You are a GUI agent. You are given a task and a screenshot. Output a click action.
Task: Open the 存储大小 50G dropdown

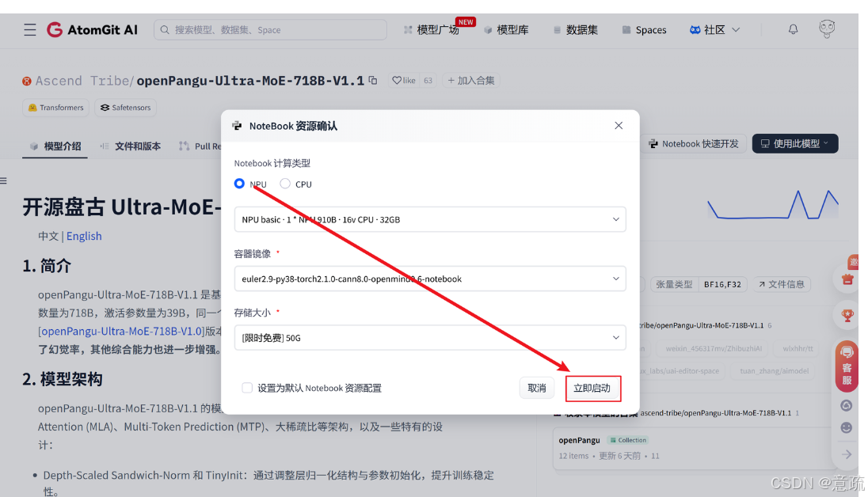coord(430,338)
